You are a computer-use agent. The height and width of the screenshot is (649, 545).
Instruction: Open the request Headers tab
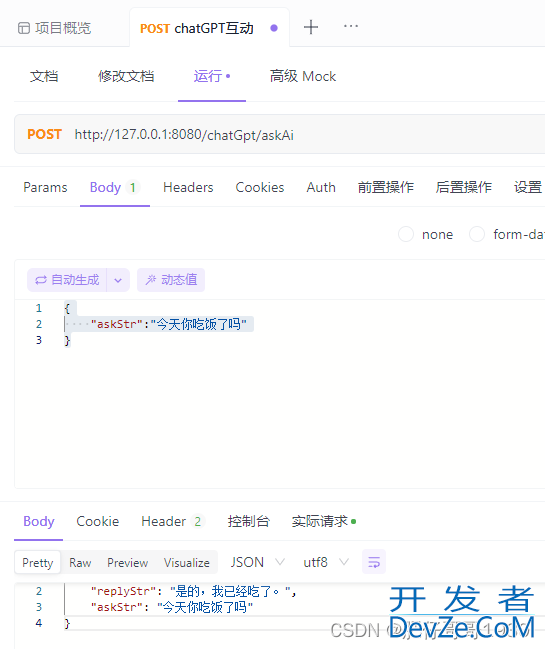(x=188, y=187)
